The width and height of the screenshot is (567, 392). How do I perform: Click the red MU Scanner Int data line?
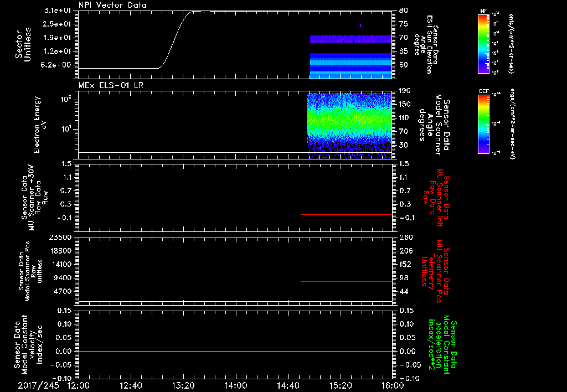347,214
